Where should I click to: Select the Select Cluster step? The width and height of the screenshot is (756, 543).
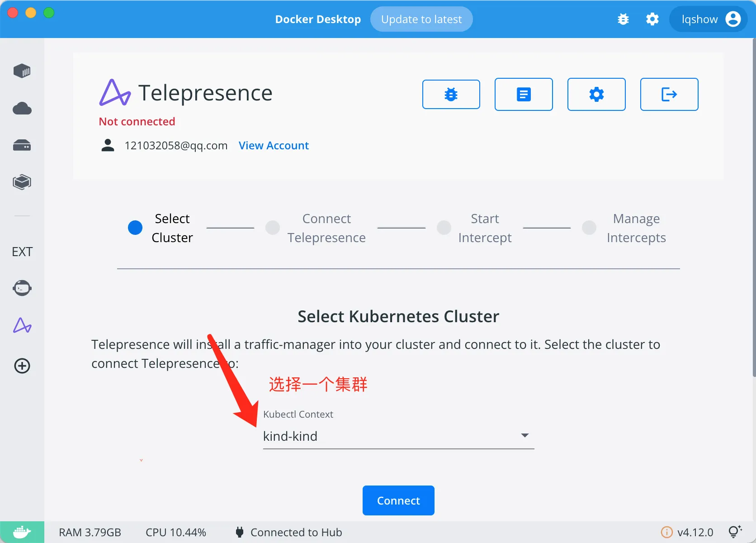click(161, 228)
